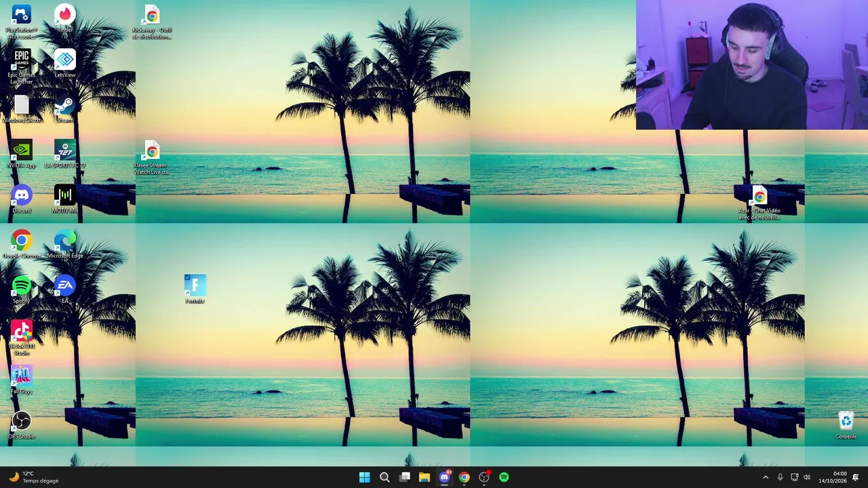The height and width of the screenshot is (488, 868).
Task: Switch to Chrome in the taskbar
Action: click(x=464, y=477)
